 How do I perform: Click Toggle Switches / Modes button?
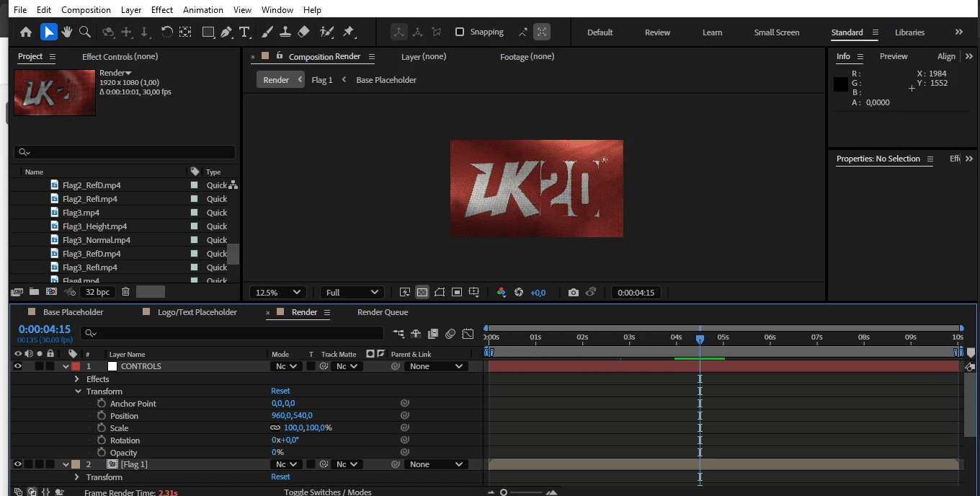328,492
